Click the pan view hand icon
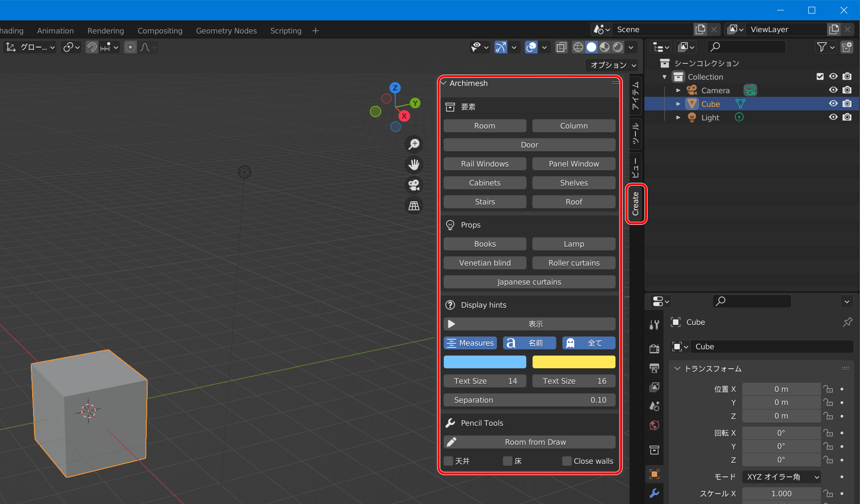Viewport: 860px width, 504px height. pos(414,164)
